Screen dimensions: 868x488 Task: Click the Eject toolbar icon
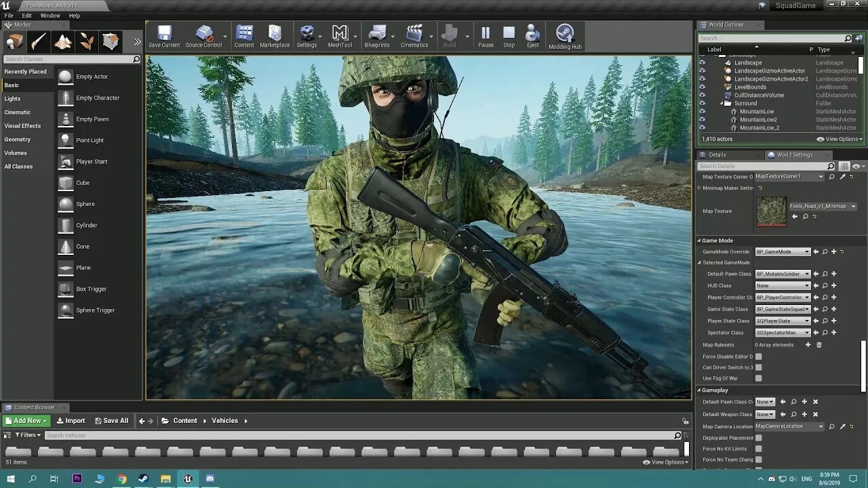(533, 37)
